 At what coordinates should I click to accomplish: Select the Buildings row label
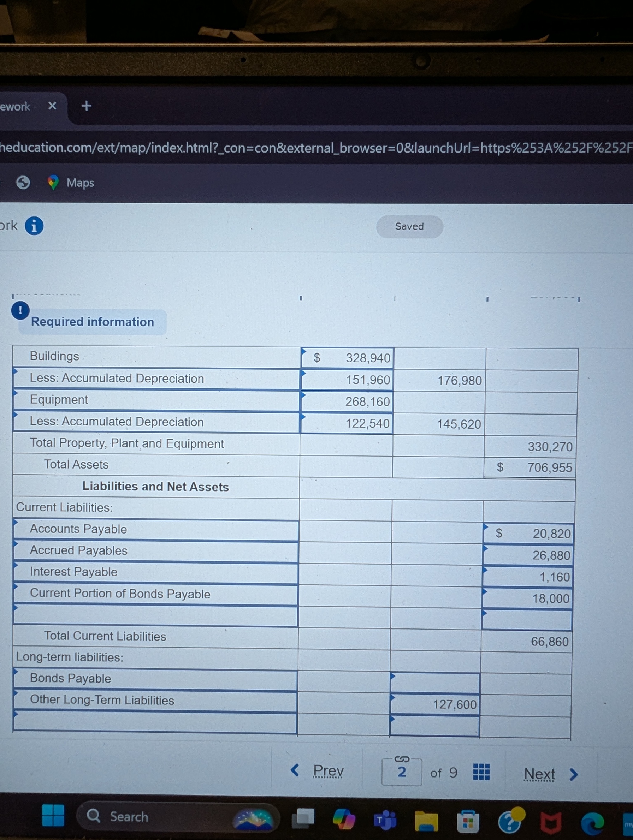[54, 356]
